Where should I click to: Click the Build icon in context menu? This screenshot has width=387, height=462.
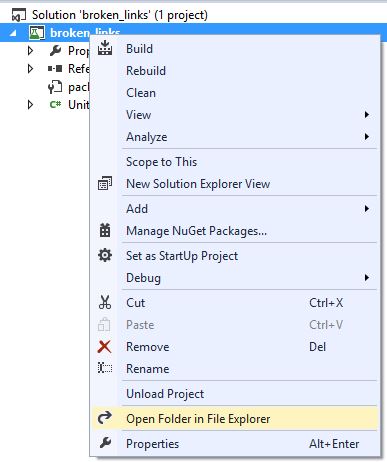click(105, 48)
